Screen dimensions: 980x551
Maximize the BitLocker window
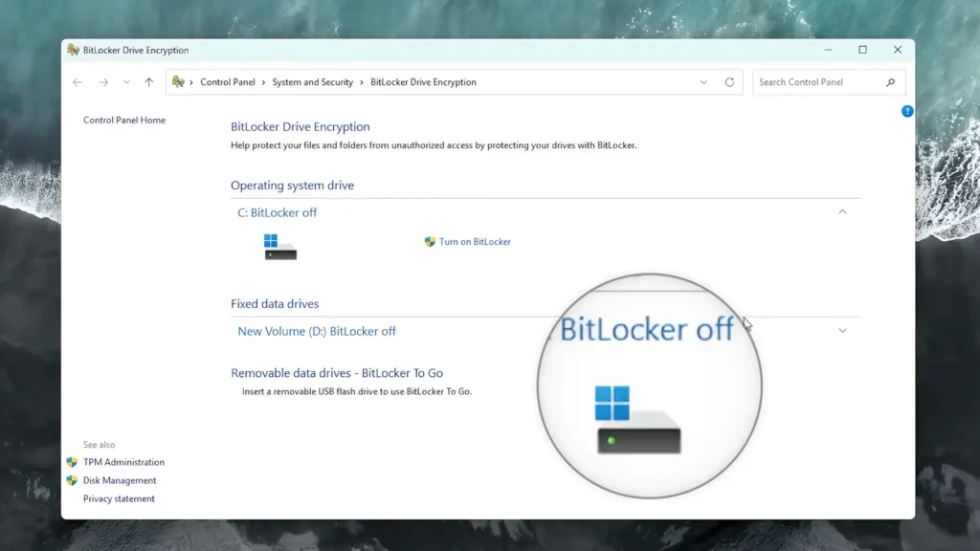point(862,50)
